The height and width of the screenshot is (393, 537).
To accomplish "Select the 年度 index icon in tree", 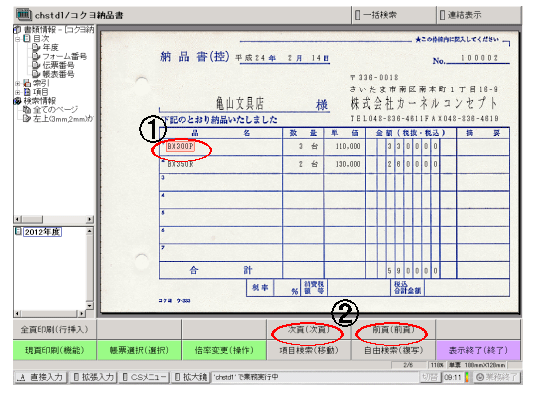I will click(36, 47).
